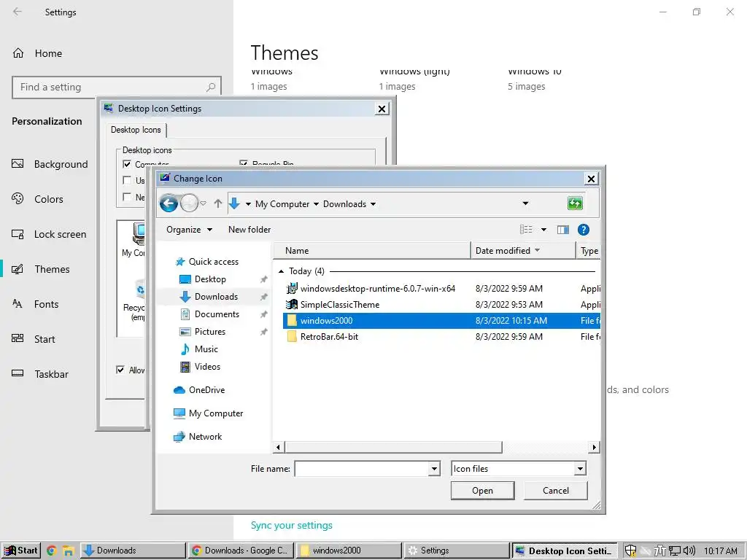Open Colors personalization settings

coord(38,199)
